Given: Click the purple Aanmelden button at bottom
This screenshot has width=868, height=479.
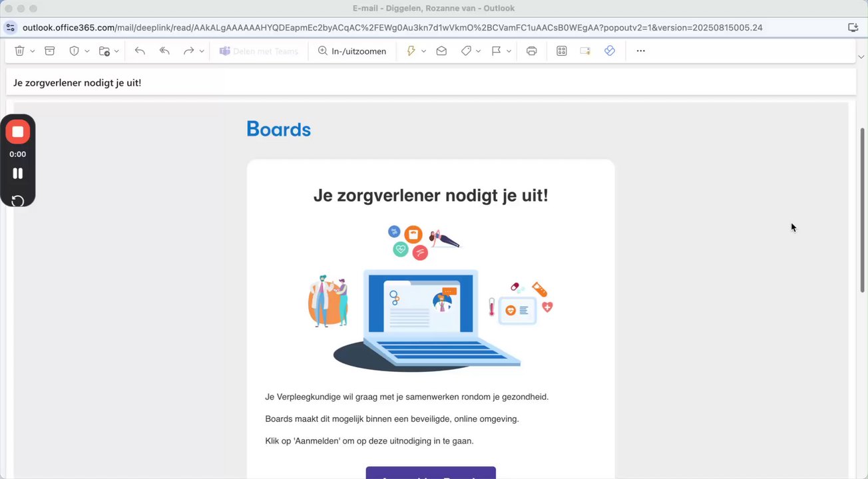Looking at the screenshot, I should (x=431, y=473).
